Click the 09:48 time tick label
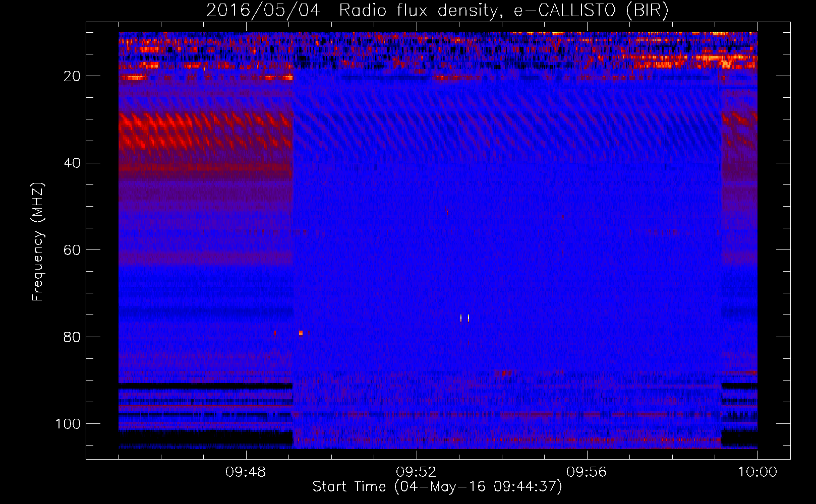This screenshot has width=816, height=504. [x=246, y=472]
